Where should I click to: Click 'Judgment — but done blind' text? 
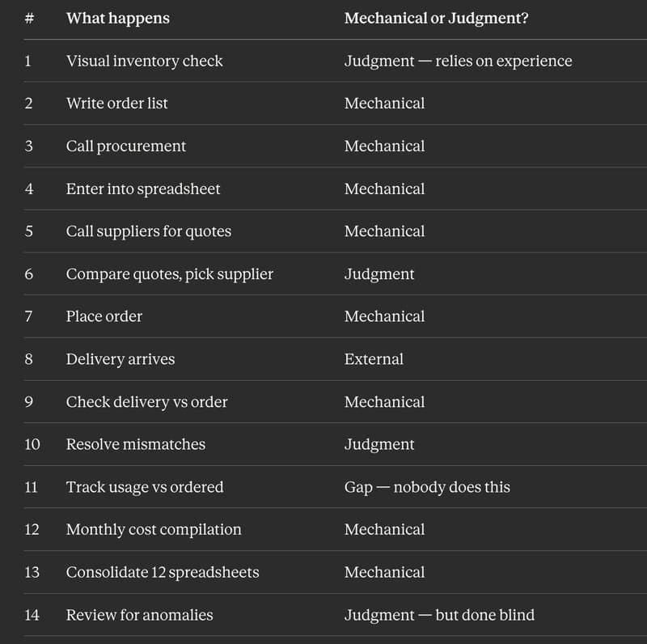click(x=439, y=615)
